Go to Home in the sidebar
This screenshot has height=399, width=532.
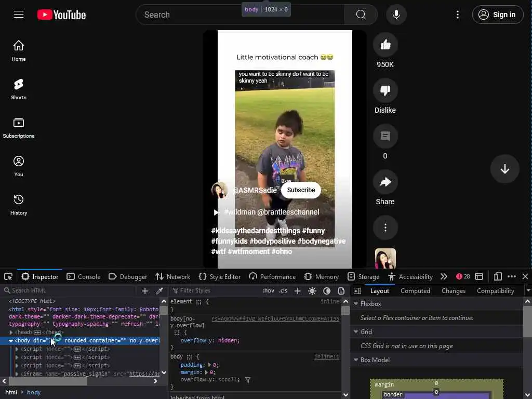[x=19, y=51]
